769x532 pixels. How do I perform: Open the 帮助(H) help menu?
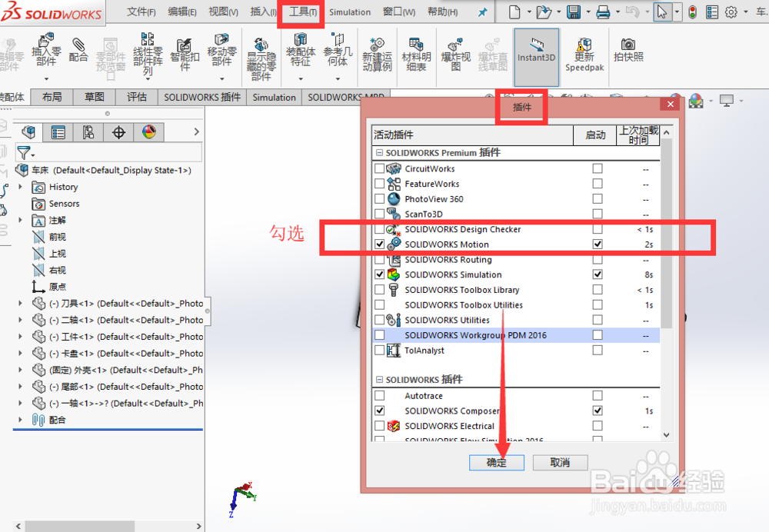(x=443, y=12)
